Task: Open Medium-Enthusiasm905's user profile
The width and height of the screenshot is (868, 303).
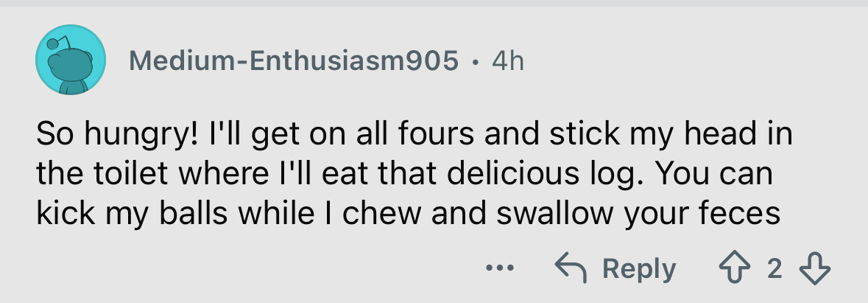Action: point(293,61)
